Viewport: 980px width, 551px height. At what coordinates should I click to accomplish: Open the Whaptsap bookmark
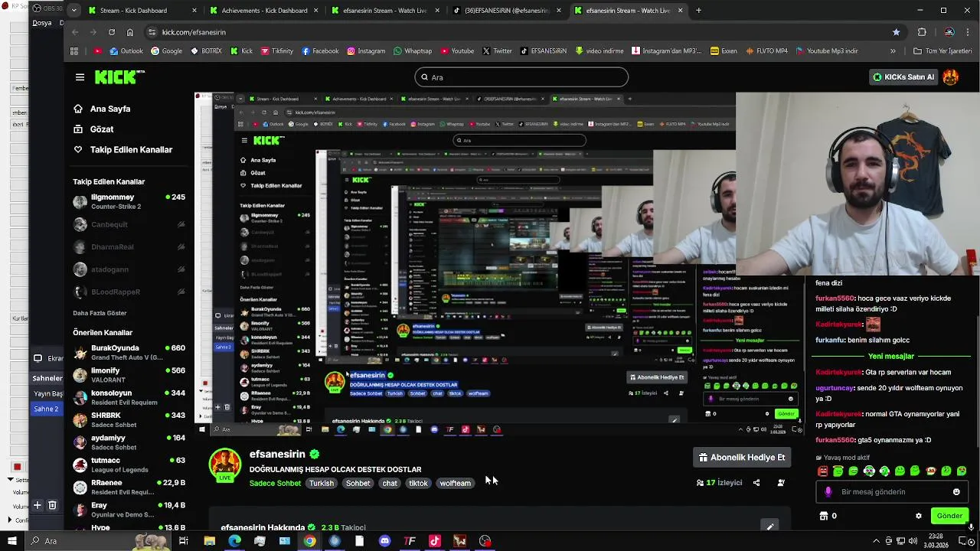[412, 51]
